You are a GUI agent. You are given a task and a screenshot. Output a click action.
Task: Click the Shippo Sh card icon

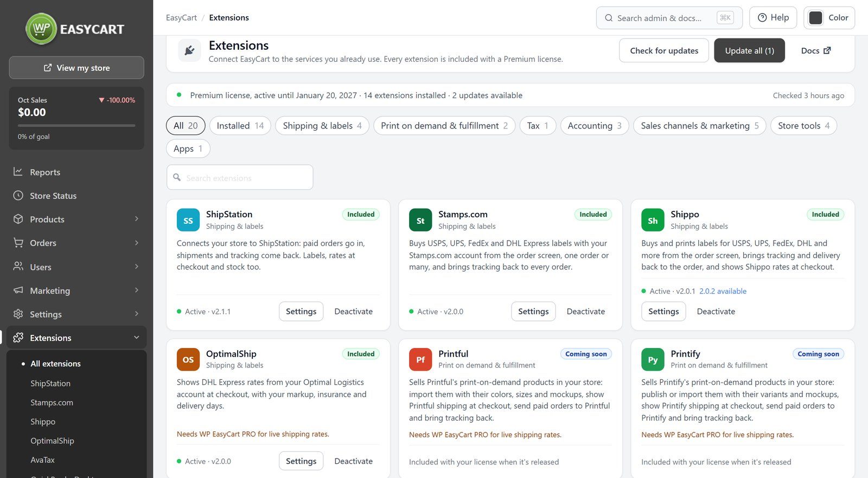click(653, 220)
